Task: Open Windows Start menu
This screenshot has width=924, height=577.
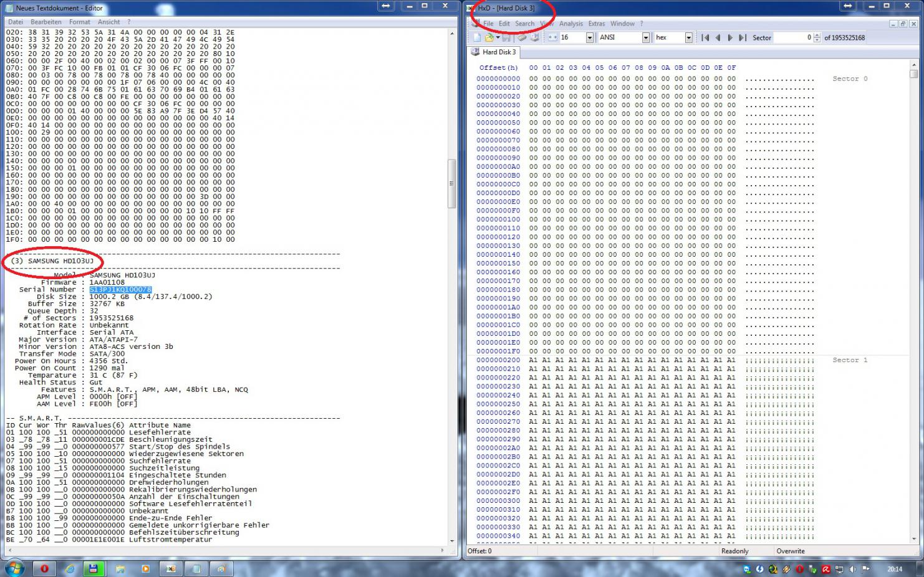Action: pyautogui.click(x=14, y=568)
